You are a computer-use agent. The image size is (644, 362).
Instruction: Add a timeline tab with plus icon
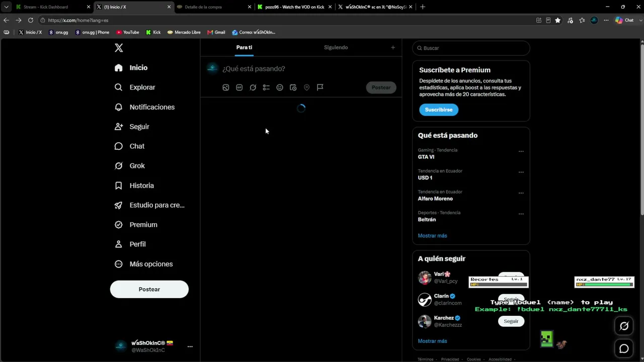point(393,47)
